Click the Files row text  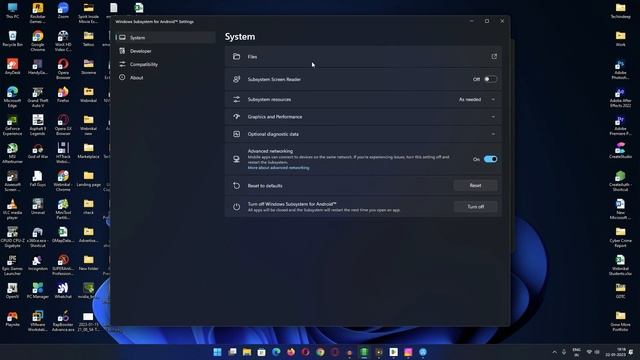coord(252,57)
